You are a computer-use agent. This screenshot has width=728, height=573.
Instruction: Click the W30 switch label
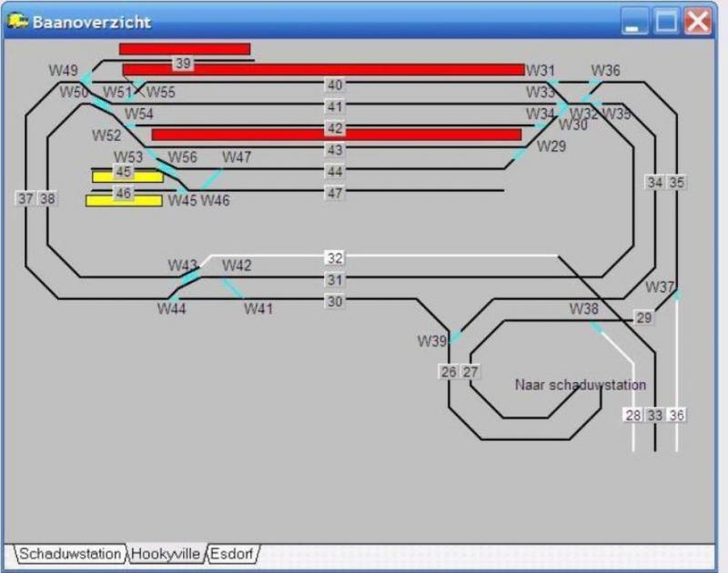573,125
